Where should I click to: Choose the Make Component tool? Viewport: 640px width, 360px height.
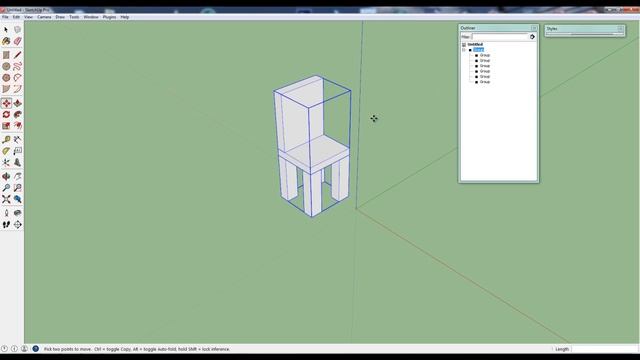(18, 30)
